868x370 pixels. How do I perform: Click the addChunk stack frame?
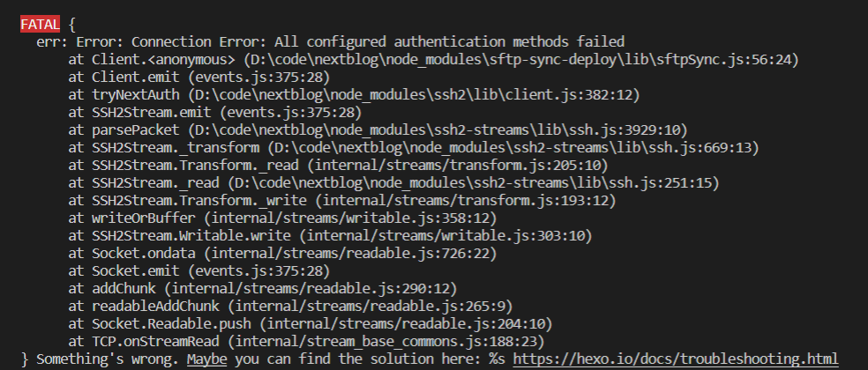click(x=263, y=289)
